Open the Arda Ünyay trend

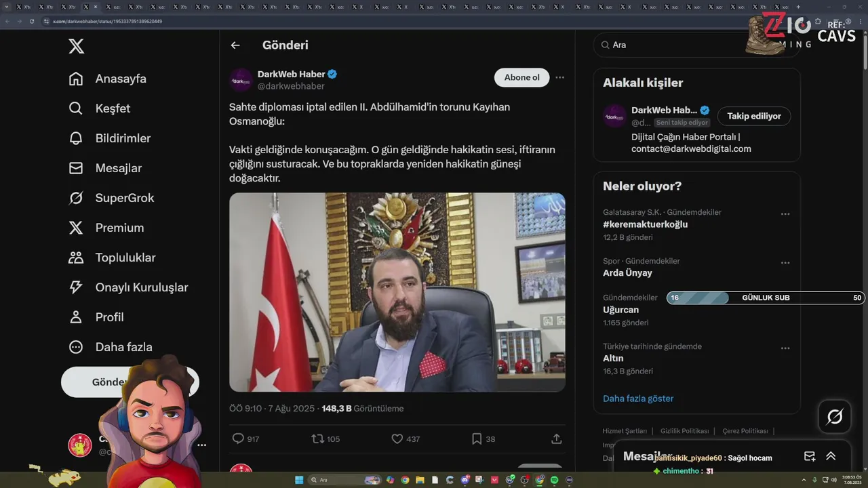tap(627, 273)
